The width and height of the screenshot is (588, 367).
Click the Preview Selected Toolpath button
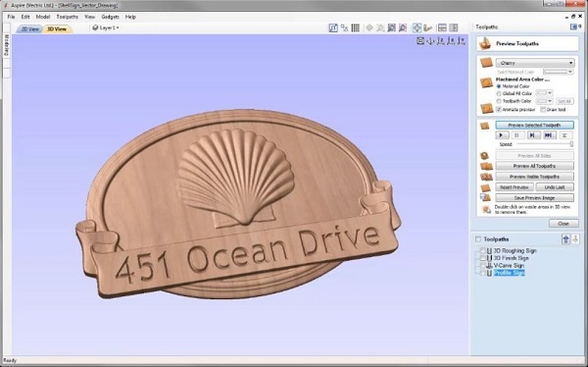coord(534,125)
